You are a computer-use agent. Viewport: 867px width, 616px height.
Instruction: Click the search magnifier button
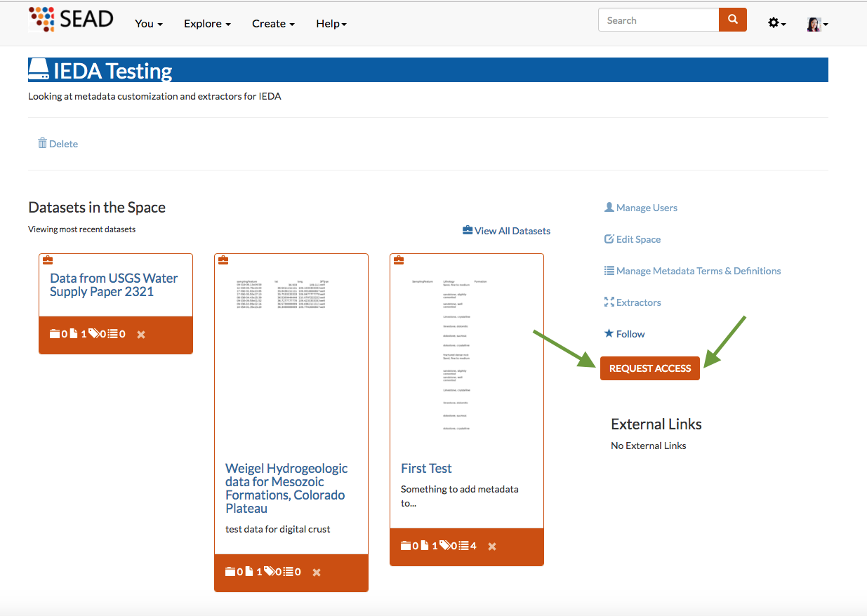(732, 20)
